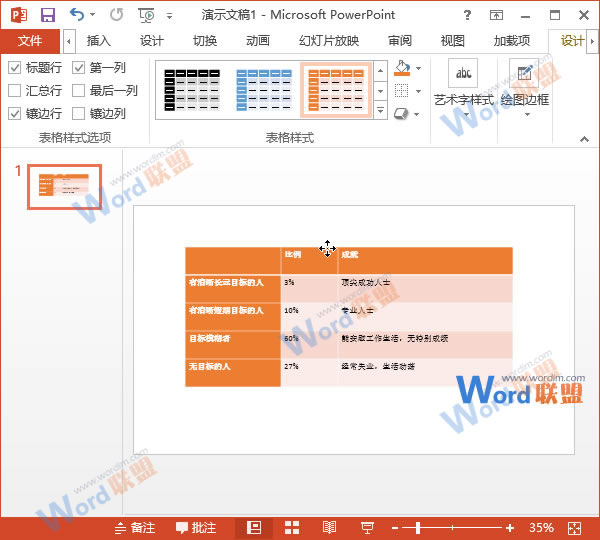Click the 比例 header cell
The width and height of the screenshot is (600, 540).
[x=309, y=261]
